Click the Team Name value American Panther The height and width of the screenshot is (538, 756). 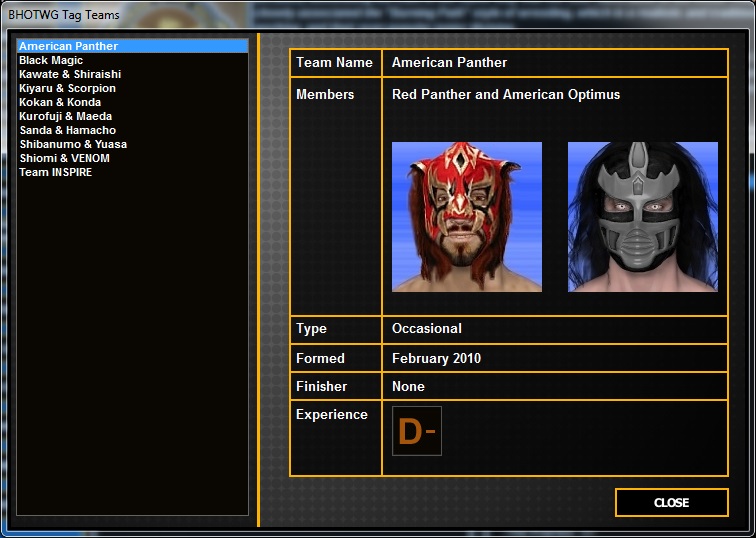(x=449, y=62)
